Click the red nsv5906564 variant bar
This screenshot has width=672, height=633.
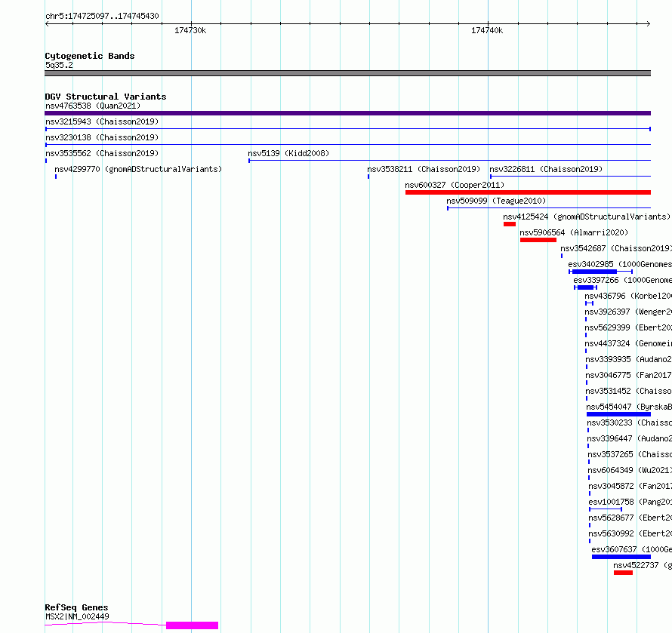[538, 240]
